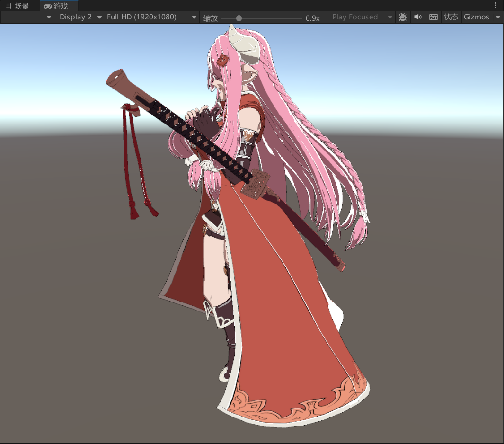
Task: Expand the Gizmos dropdown arrow
Action: point(498,17)
